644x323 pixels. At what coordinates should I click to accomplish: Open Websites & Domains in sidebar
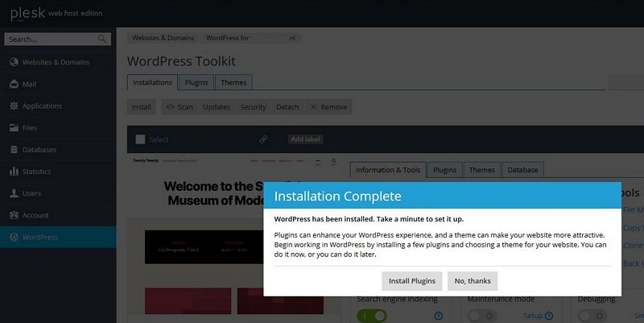58,62
